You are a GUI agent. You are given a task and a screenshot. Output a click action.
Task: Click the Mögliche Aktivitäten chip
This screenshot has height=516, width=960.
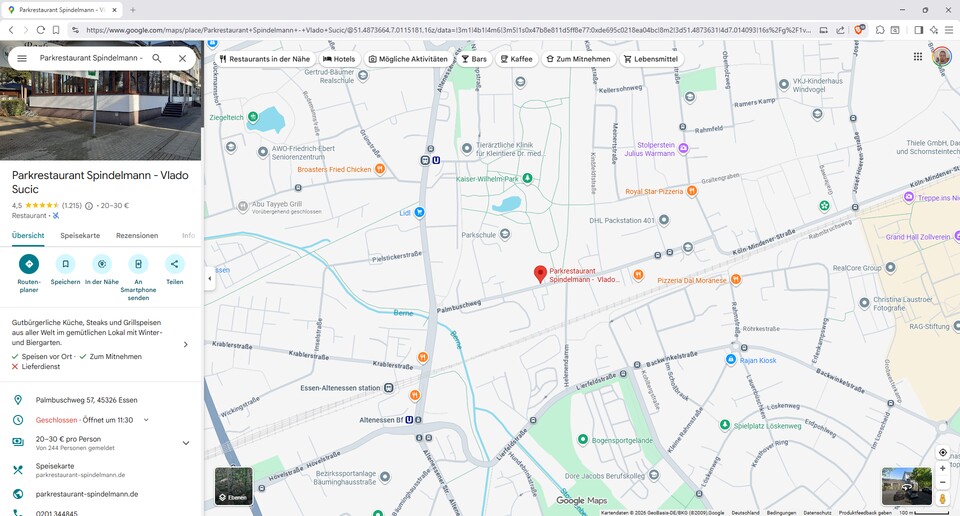tap(408, 59)
